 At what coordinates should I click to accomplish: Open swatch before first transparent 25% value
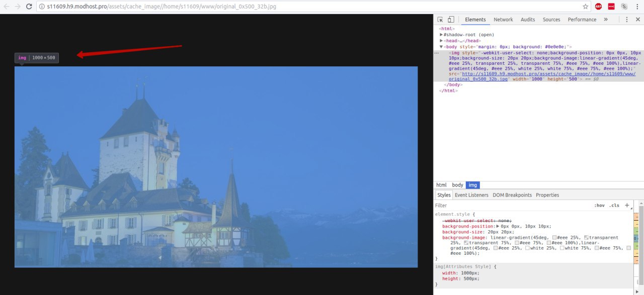586,237
